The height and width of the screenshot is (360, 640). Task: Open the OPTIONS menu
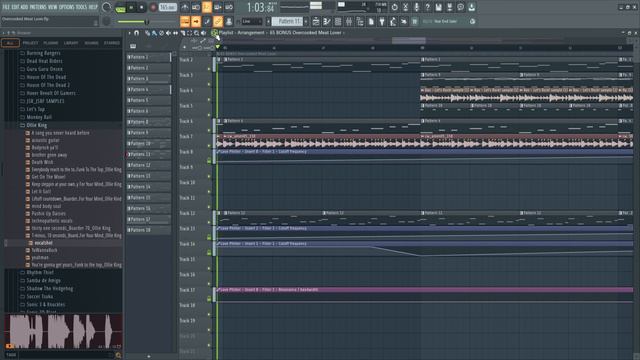coord(67,7)
